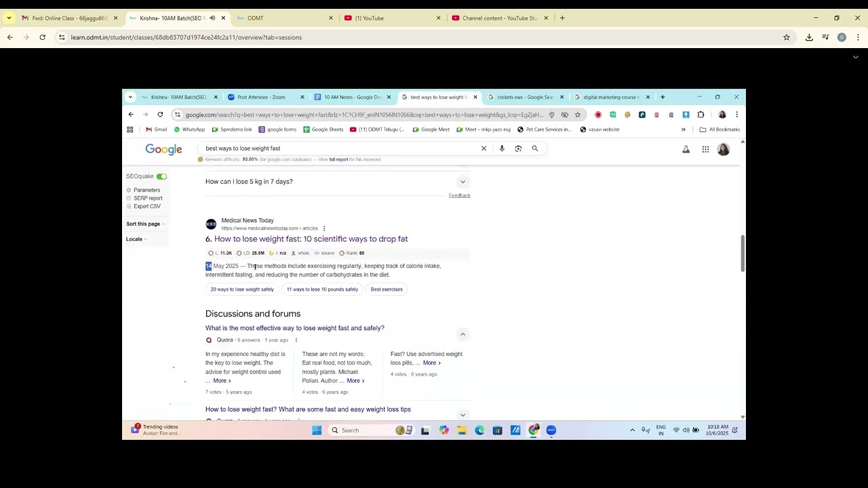Click the Google logo
Screen dimensions: 868x488
[x=163, y=149]
